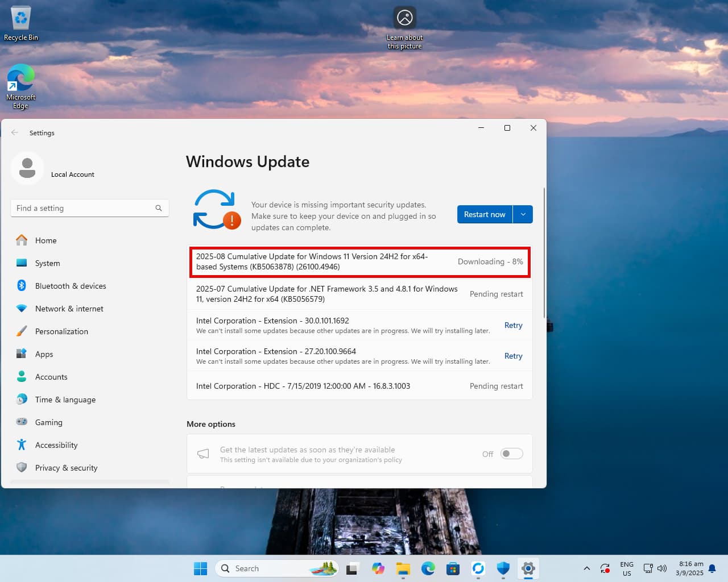Open Privacy & security shield icon
The image size is (728, 582).
22,468
